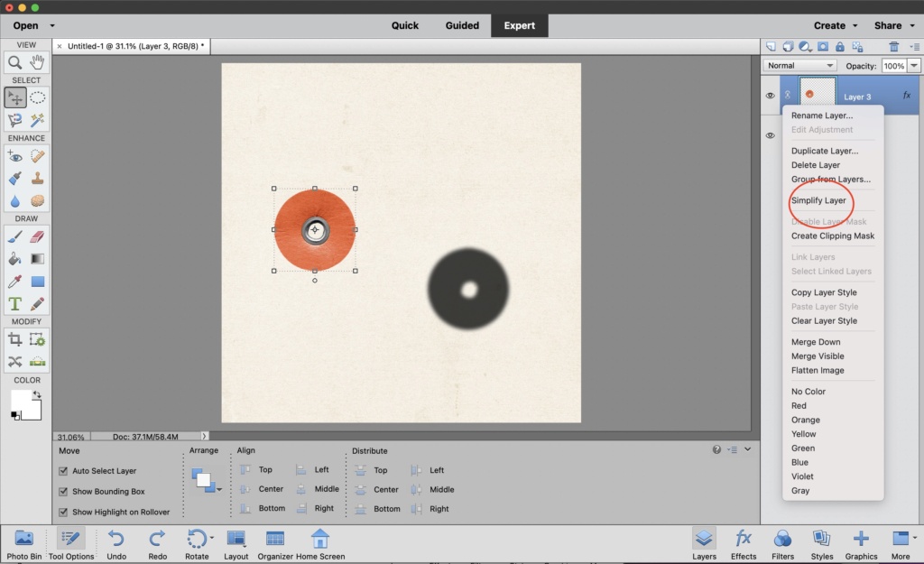Toggle visibility of the second layer
924x564 pixels.
(771, 135)
